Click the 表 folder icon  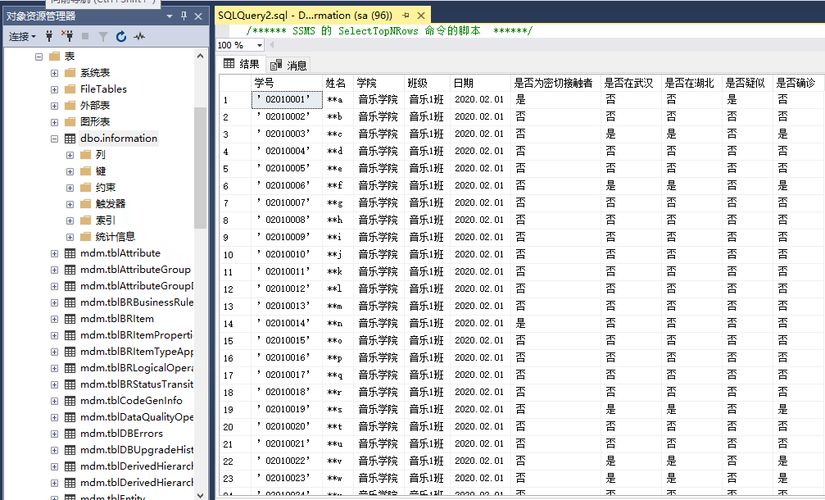tap(54, 56)
